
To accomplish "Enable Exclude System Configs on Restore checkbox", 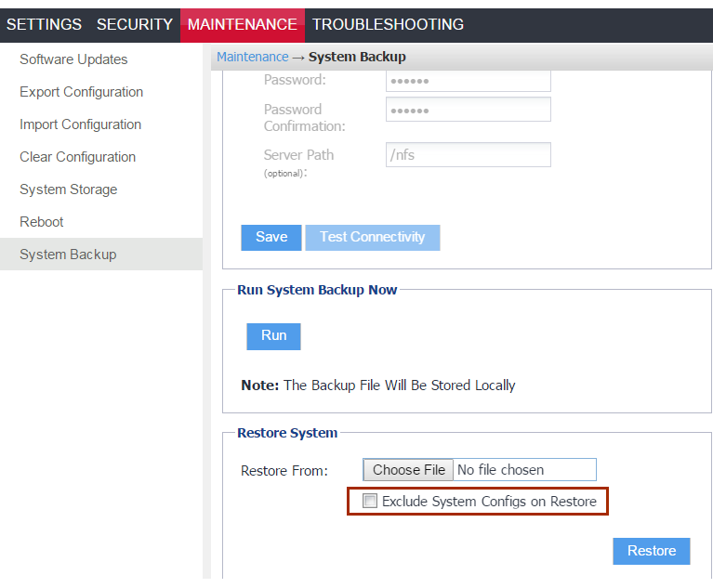I will (x=370, y=502).
